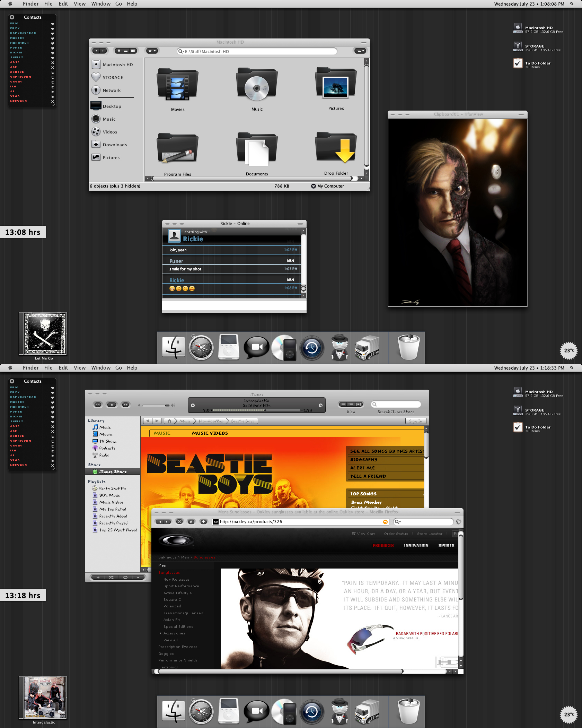Click the chat message input field

234,305
